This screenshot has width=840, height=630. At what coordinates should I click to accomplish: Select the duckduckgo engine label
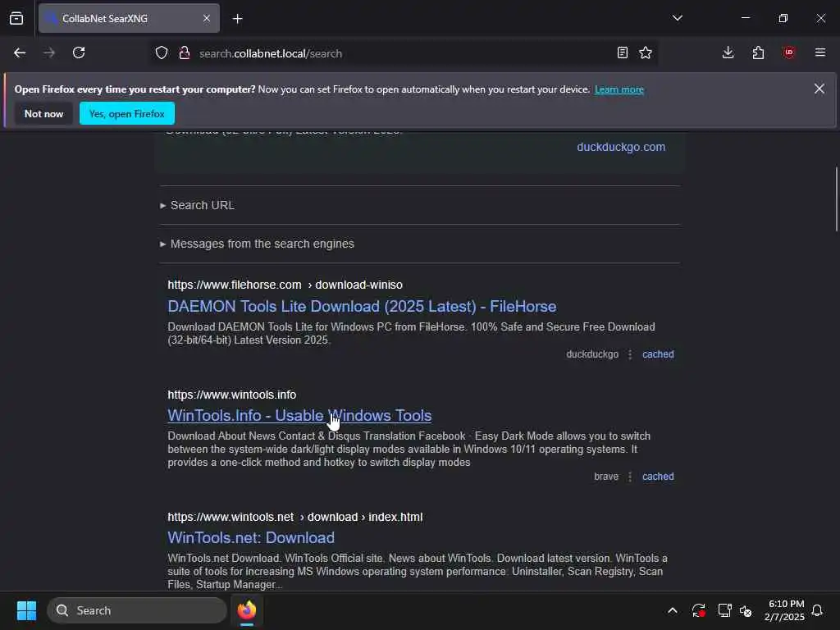coord(592,354)
